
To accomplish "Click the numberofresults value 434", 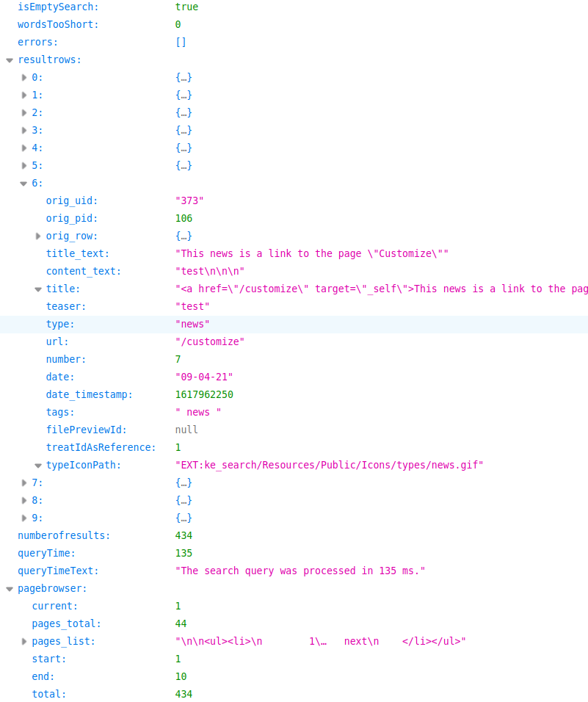I will tap(184, 536).
